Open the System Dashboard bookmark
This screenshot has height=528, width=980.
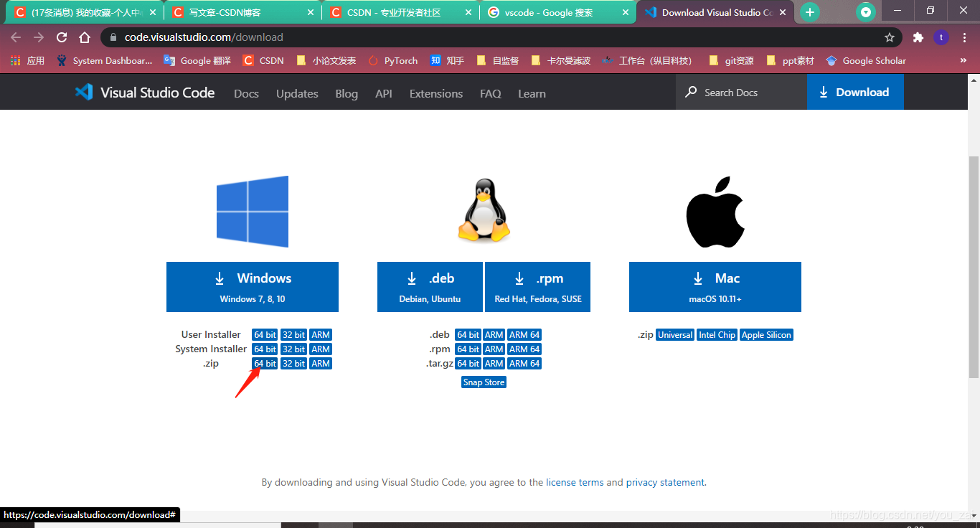pos(105,61)
